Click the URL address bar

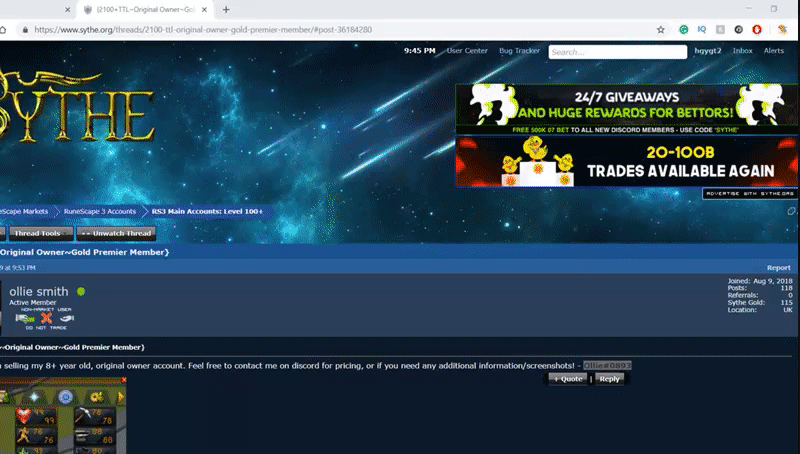tap(337, 30)
